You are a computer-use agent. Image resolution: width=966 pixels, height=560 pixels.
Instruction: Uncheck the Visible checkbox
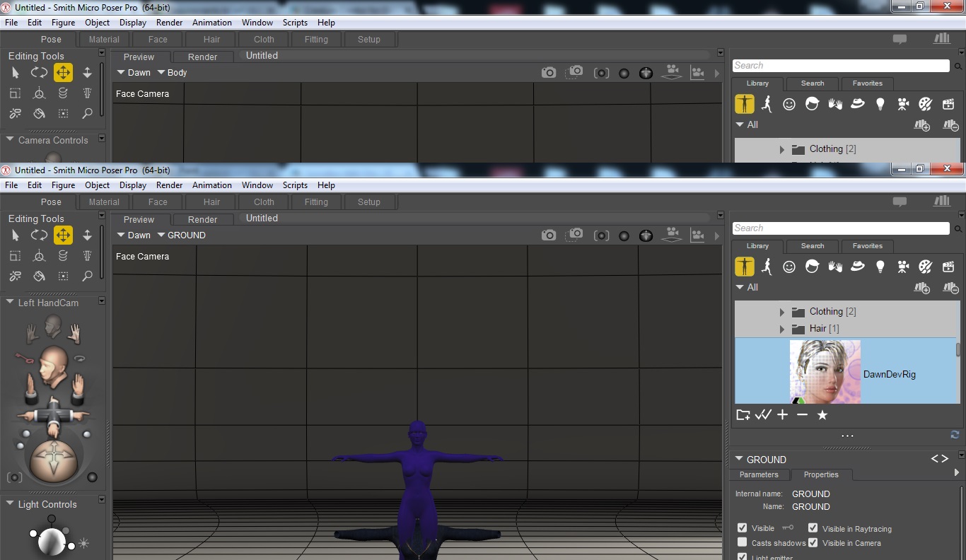[742, 528]
